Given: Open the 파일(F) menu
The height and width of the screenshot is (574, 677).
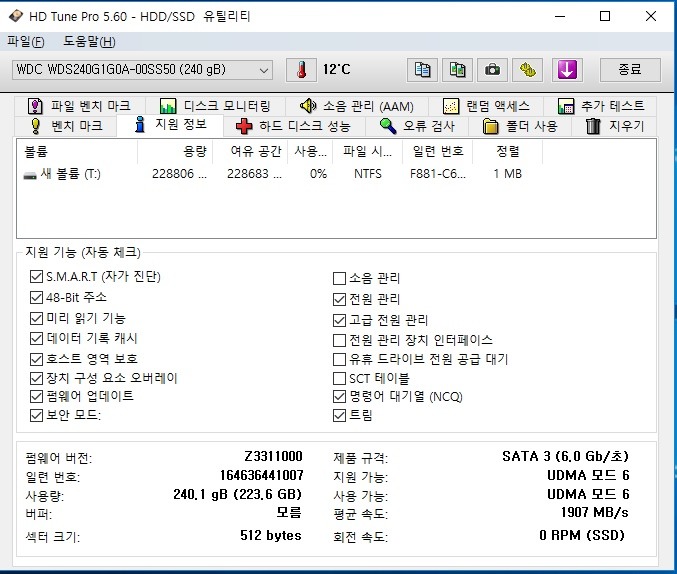Looking at the screenshot, I should [26, 41].
